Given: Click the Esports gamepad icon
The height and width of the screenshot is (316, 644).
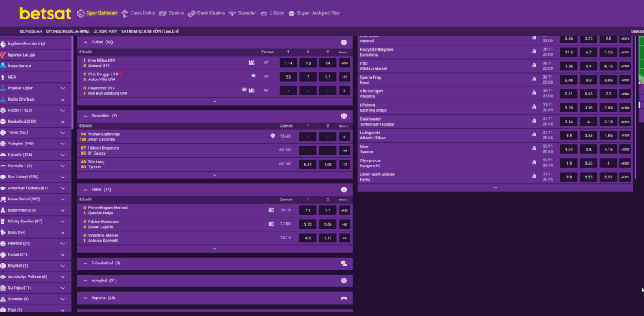Looking at the screenshot, I should (344, 298).
